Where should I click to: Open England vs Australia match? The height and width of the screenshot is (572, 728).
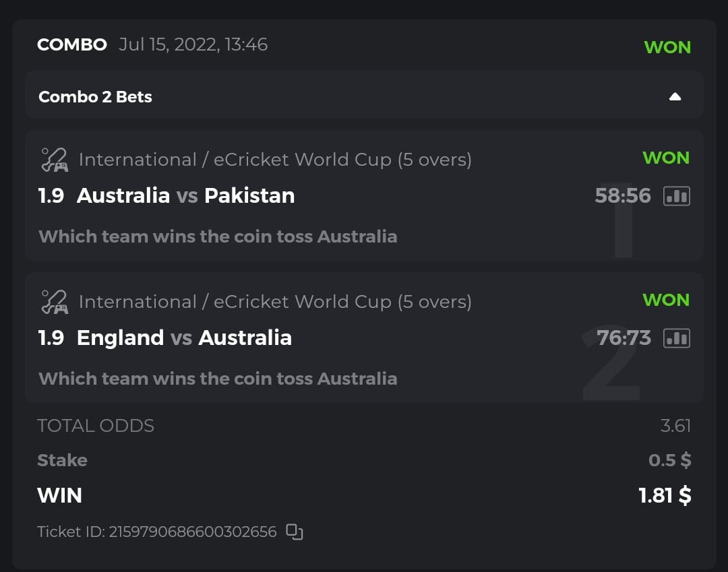(x=184, y=338)
